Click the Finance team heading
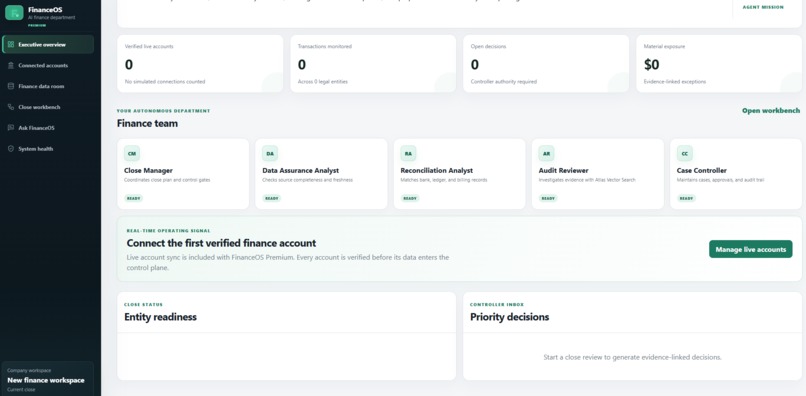The width and height of the screenshot is (806, 396). click(x=148, y=123)
